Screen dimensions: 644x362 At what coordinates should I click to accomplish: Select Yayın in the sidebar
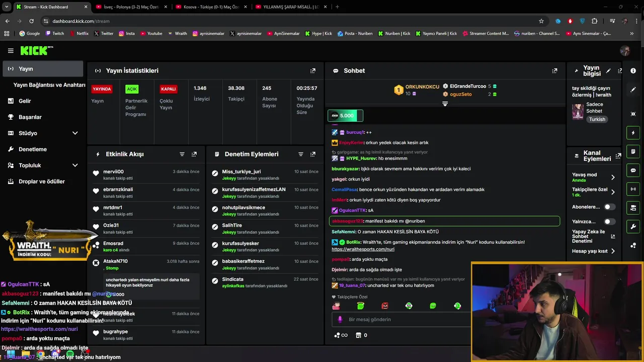(x=43, y=69)
